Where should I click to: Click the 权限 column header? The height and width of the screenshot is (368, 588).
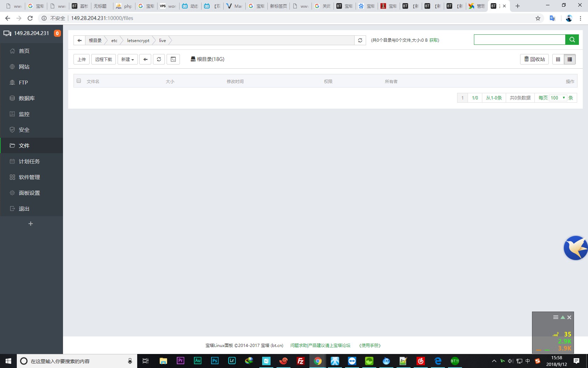[328, 81]
